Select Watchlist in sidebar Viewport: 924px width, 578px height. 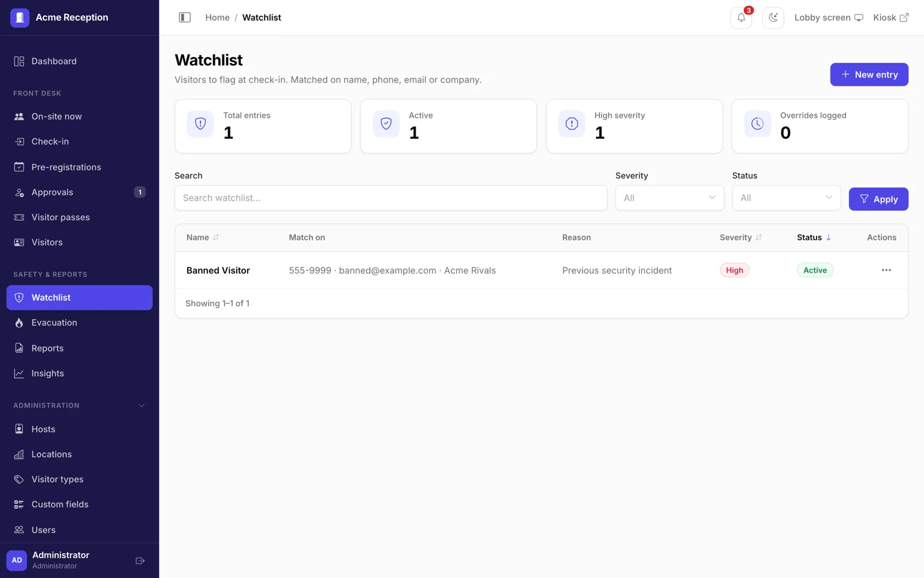[79, 298]
